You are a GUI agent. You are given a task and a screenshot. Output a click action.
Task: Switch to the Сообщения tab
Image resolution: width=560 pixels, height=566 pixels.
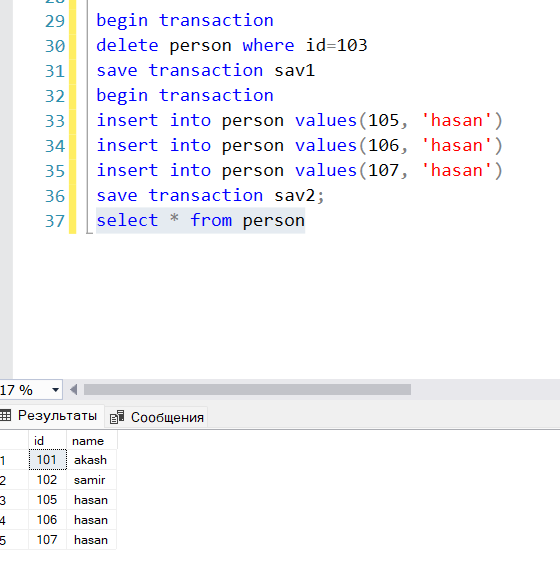[x=156, y=417]
